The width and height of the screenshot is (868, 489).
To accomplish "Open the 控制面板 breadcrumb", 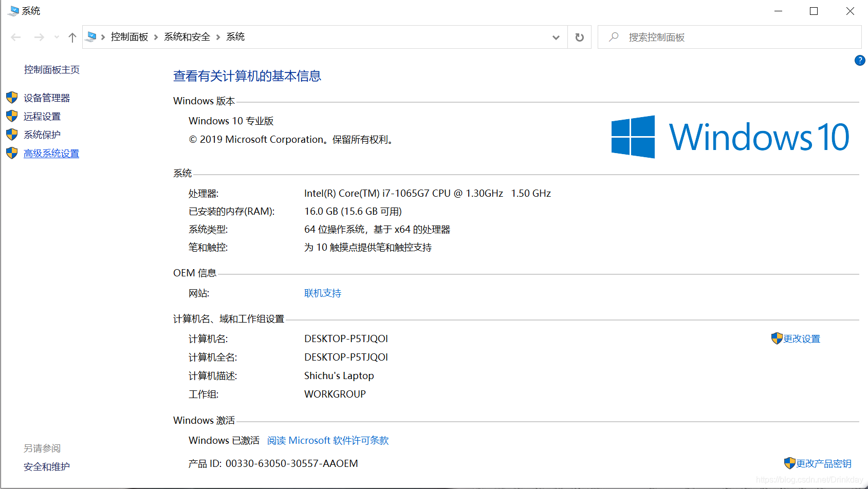I will point(130,37).
